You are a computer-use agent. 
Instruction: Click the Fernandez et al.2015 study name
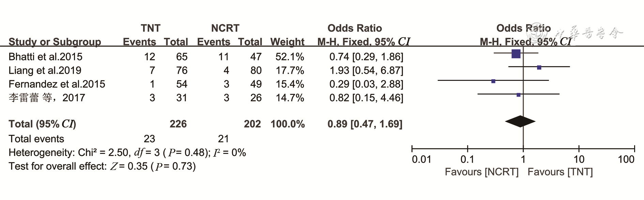pyautogui.click(x=57, y=84)
